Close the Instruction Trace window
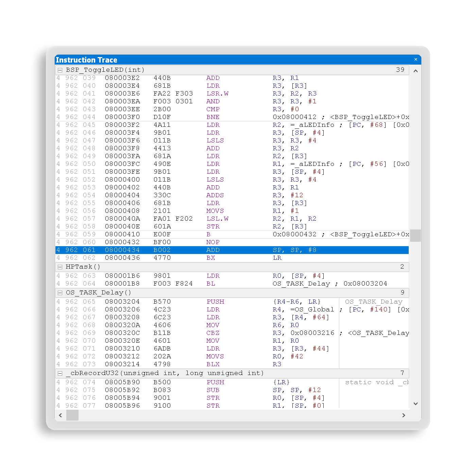Image resolution: width=476 pixels, height=476 pixels. pos(415,60)
